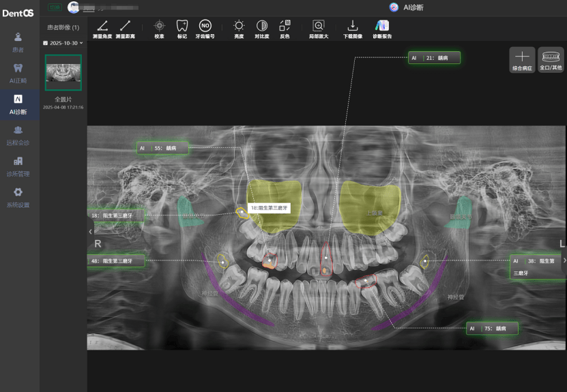Open the AI正畸 sidebar section
567x392 pixels.
coord(18,73)
